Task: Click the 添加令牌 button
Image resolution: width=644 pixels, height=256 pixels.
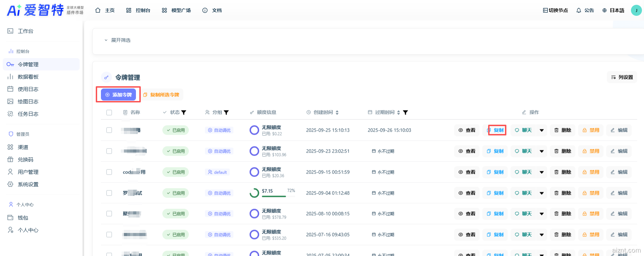Action: point(118,94)
